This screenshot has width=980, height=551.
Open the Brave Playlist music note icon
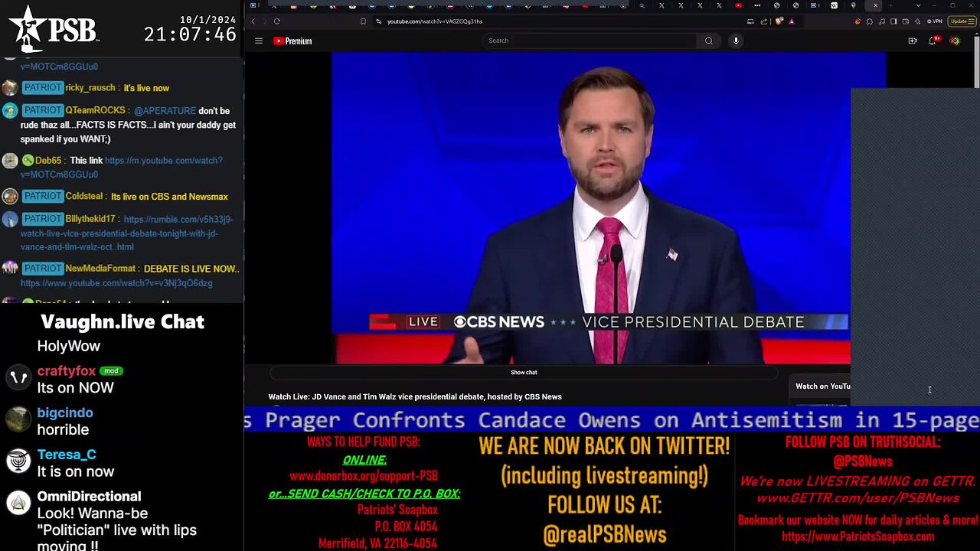[x=882, y=21]
